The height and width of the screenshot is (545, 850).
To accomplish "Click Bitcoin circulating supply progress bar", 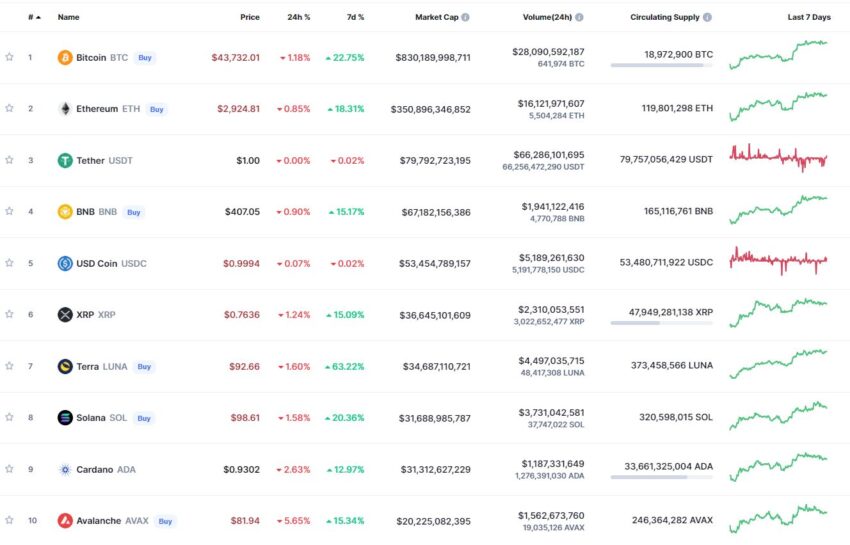I will pos(661,65).
